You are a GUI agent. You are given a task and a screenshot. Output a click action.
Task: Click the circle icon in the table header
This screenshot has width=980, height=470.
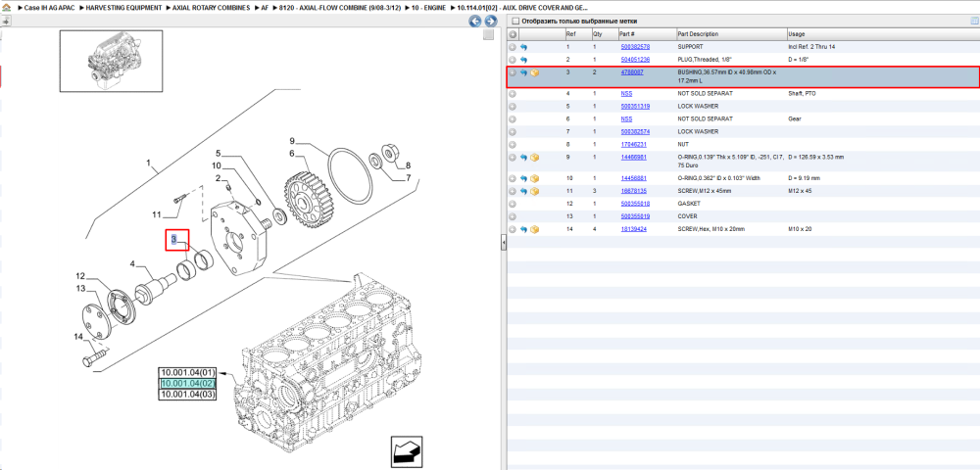tap(513, 33)
